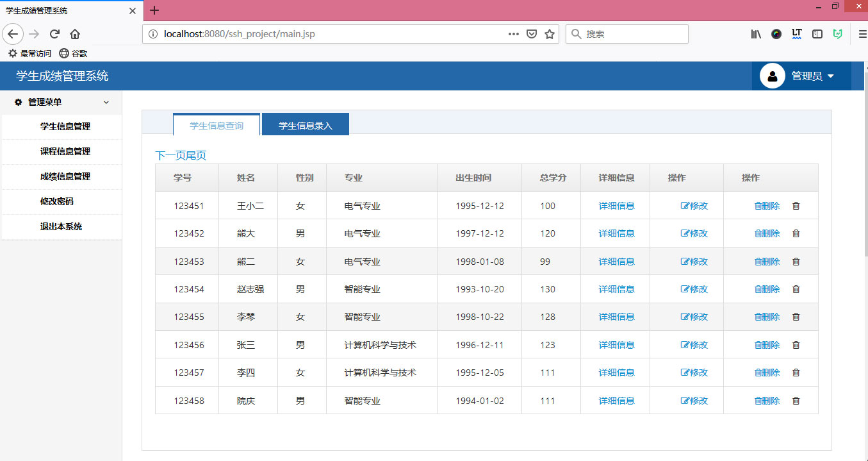
Task: Click the green extension shield icon
Action: pos(837,34)
